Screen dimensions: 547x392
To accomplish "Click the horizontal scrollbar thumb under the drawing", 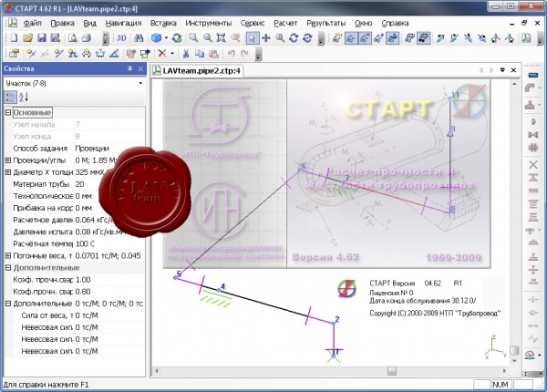I will pyautogui.click(x=392, y=370).
